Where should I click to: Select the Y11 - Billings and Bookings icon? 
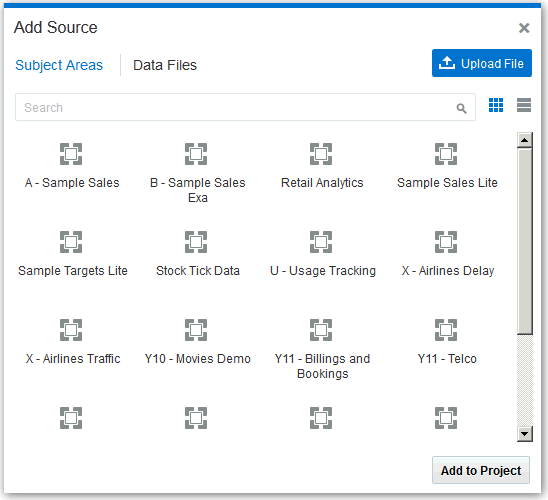(321, 330)
